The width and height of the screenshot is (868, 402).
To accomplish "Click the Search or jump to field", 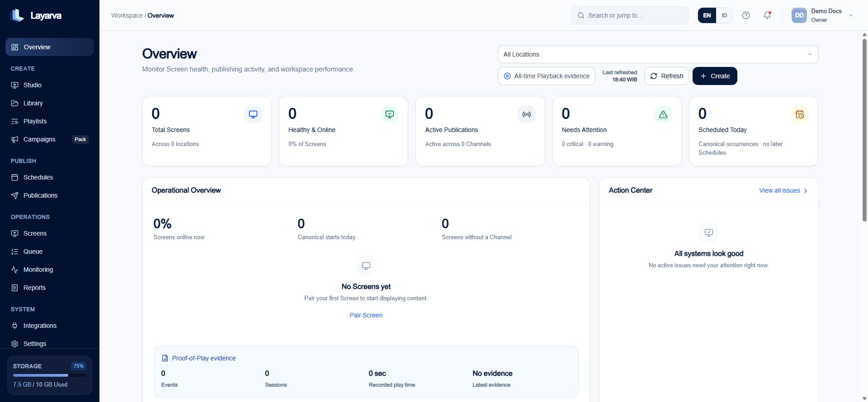I will coord(630,15).
